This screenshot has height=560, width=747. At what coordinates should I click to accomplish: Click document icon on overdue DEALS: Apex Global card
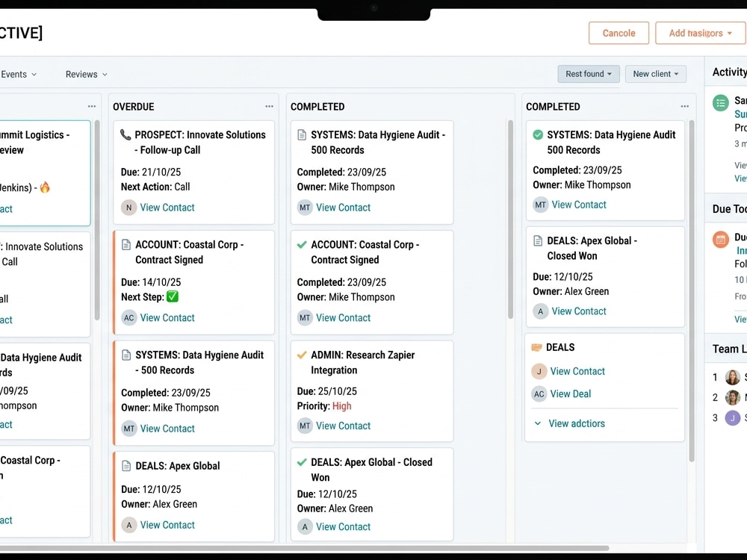point(126,466)
